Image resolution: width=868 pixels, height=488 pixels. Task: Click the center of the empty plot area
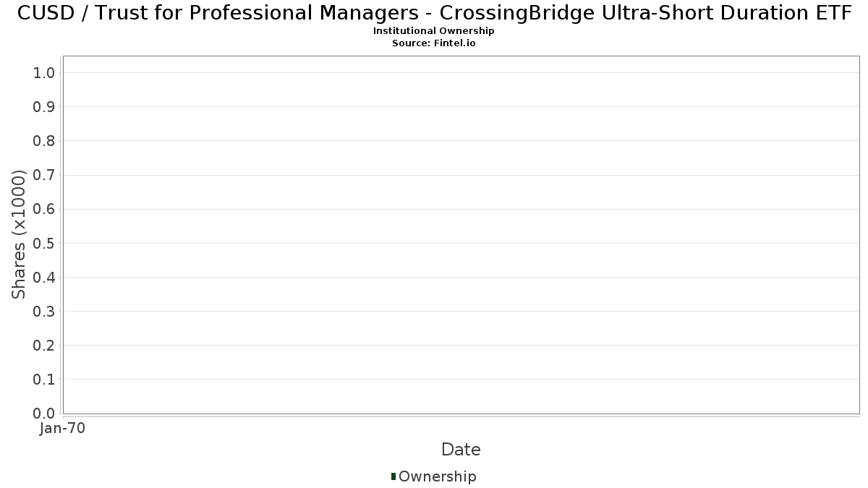point(461,234)
